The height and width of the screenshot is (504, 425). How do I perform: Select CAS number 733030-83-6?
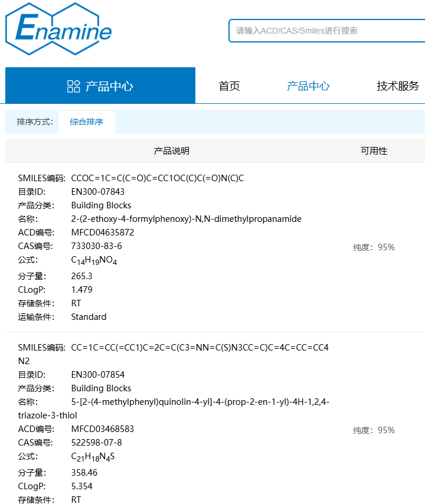(x=97, y=246)
